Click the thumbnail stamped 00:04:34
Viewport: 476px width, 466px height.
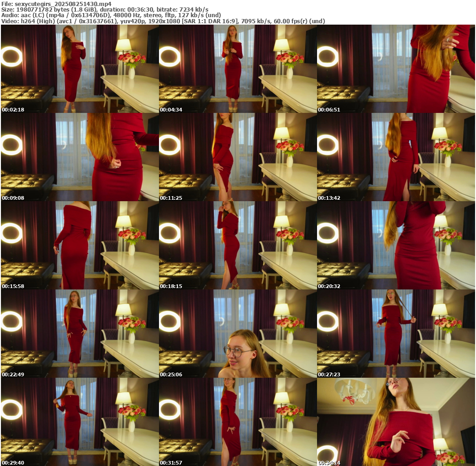[238, 69]
